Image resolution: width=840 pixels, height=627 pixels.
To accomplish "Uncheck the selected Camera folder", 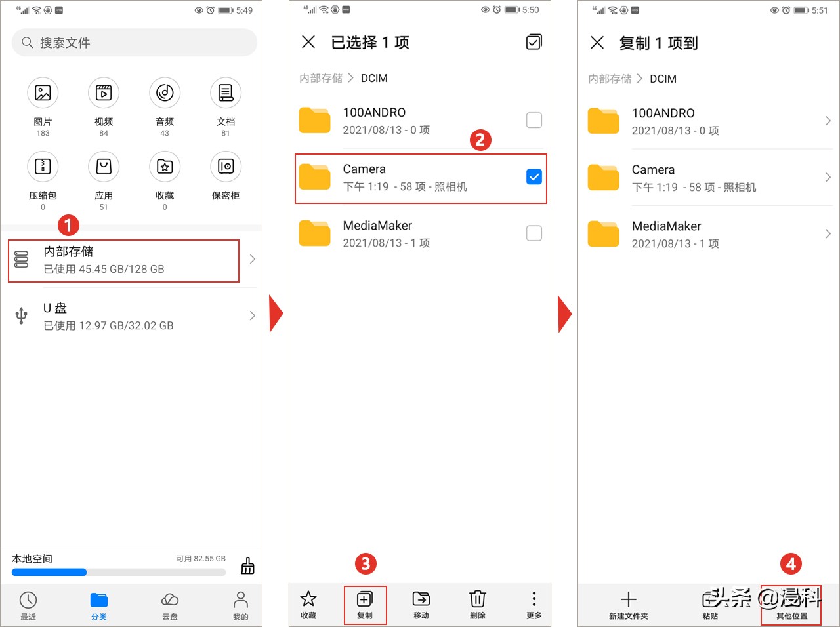I will 534,176.
